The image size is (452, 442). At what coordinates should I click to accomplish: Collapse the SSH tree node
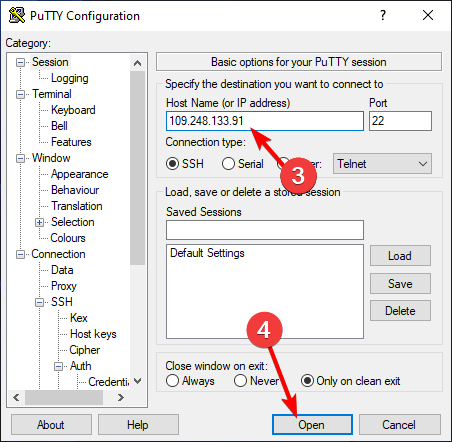coord(39,302)
